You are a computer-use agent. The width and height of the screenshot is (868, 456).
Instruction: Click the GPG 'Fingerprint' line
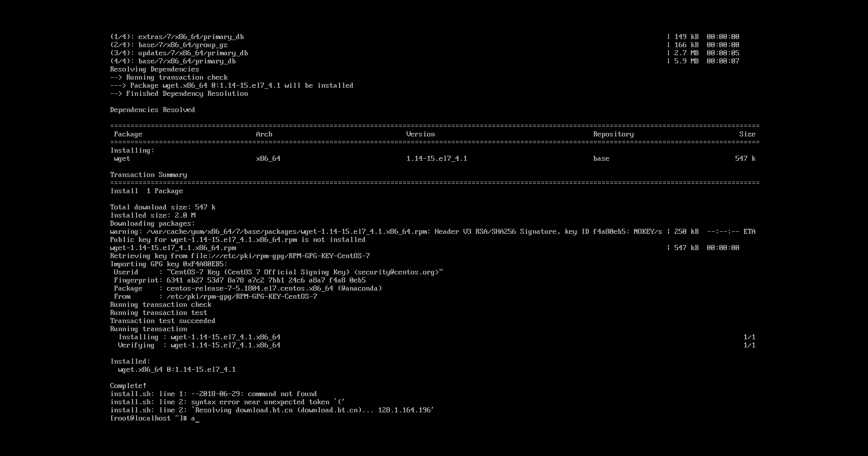point(240,280)
